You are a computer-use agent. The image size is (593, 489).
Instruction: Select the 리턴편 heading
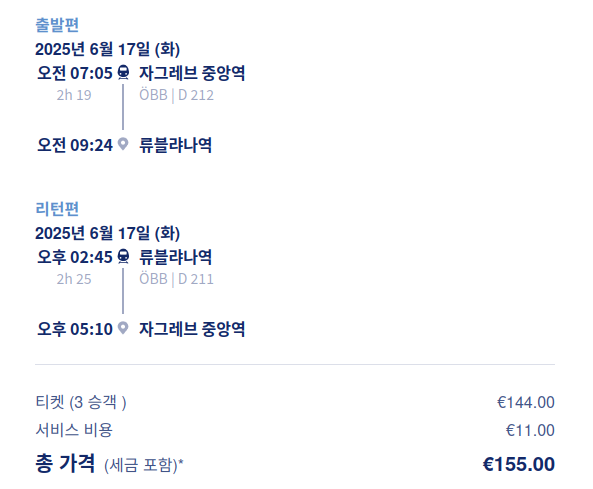pos(57,209)
